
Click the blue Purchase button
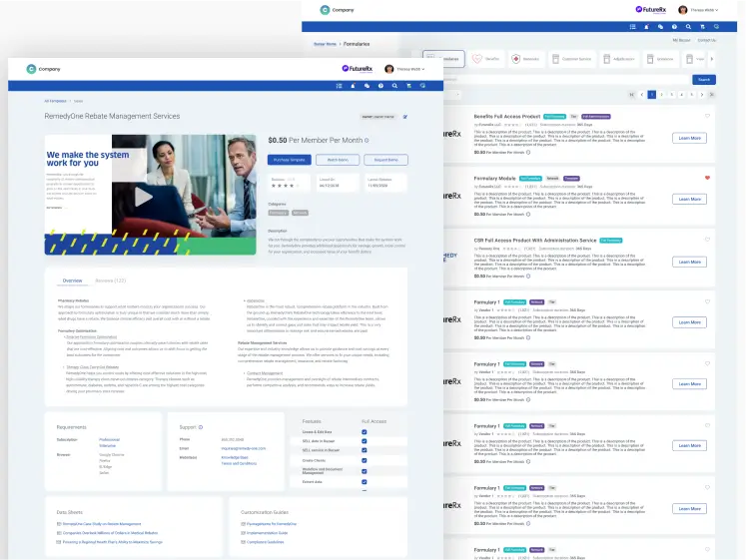[290, 160]
